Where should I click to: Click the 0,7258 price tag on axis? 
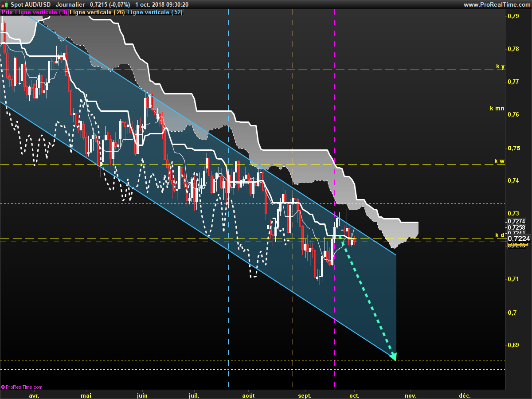click(516, 227)
